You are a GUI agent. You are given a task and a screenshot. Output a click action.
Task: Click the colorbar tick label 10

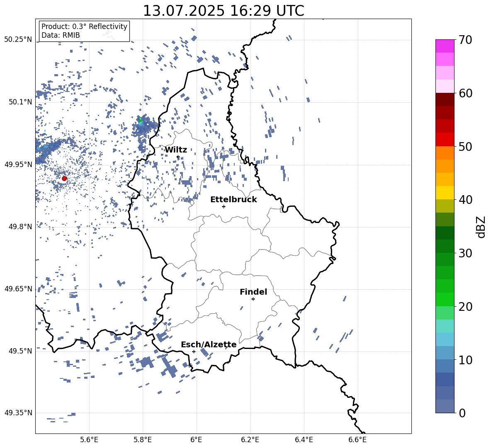coord(465,360)
